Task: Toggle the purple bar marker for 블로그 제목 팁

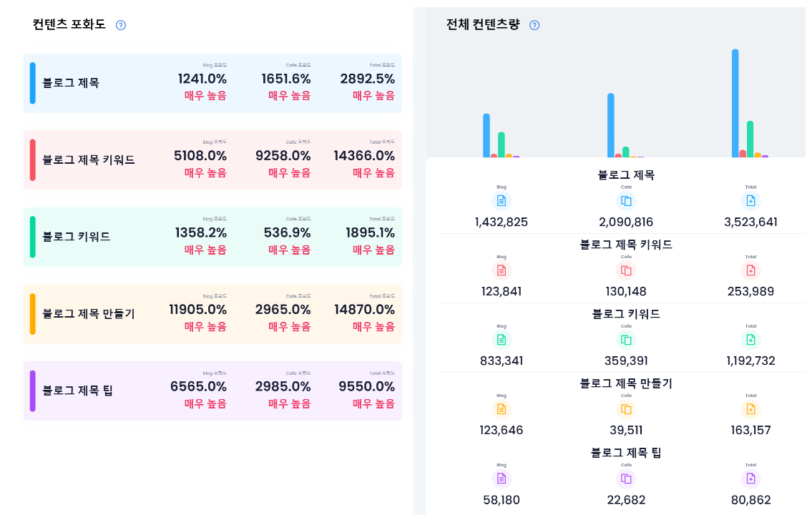Action: pyautogui.click(x=31, y=391)
